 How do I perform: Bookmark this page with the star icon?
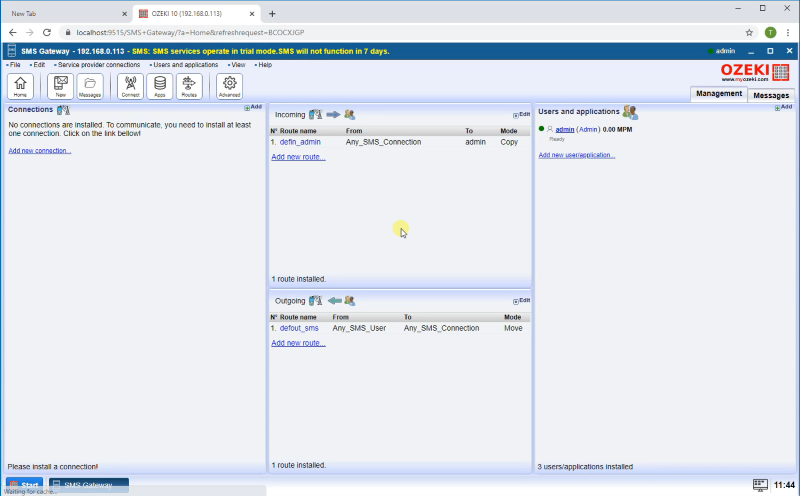tap(749, 33)
